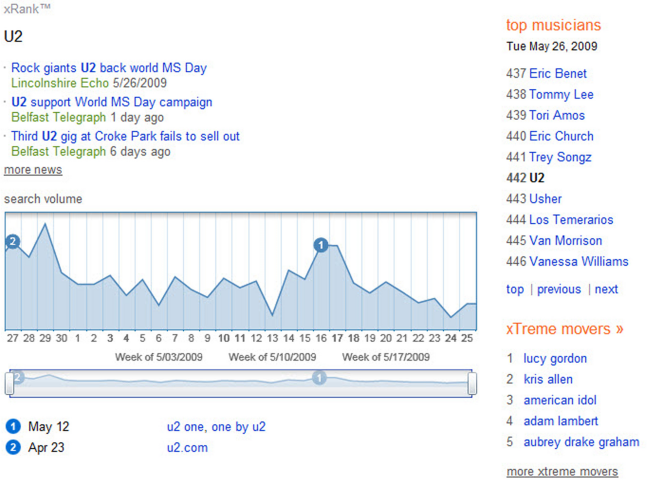Click the left handle of the range slider
650x483 pixels.
click(x=9, y=383)
